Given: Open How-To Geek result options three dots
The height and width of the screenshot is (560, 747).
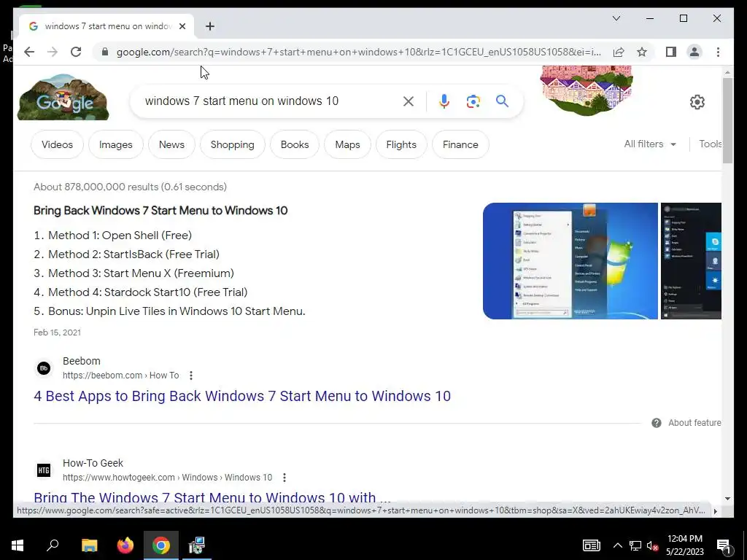Looking at the screenshot, I should coord(285,477).
